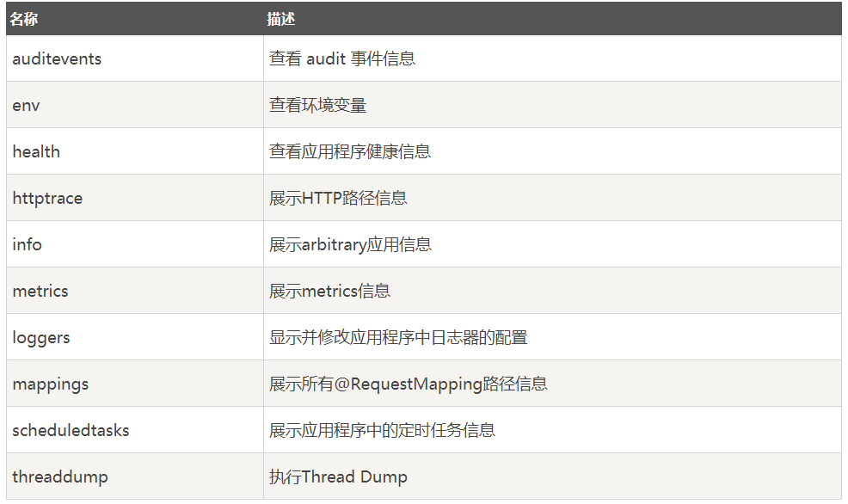Click description 执行Thread Dump
848x504 pixels.
tap(338, 476)
